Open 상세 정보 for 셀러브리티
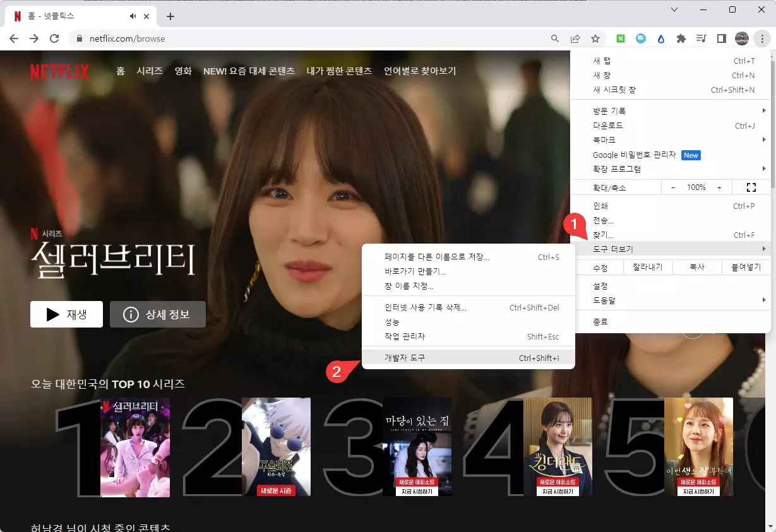The width and height of the screenshot is (776, 532). [x=158, y=314]
